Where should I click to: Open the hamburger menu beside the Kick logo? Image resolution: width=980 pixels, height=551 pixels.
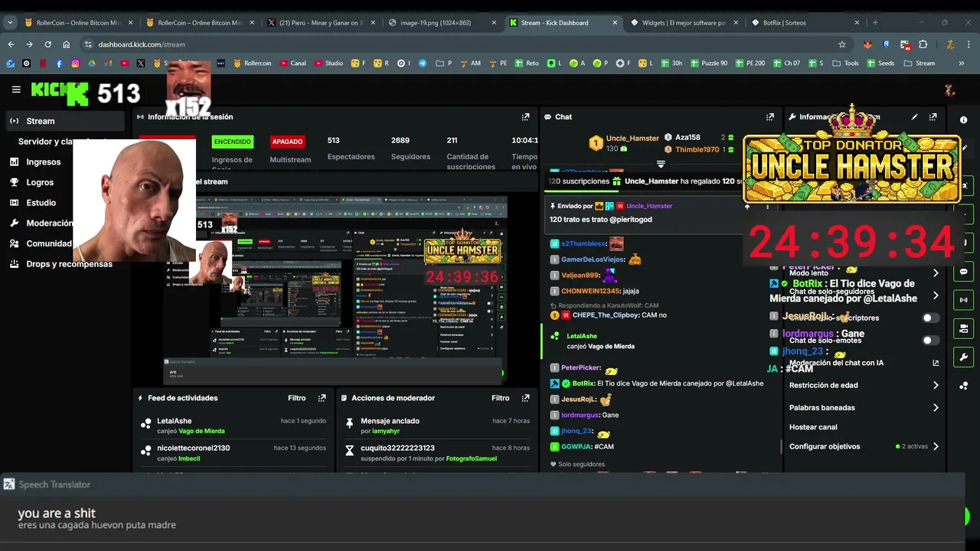coord(16,90)
